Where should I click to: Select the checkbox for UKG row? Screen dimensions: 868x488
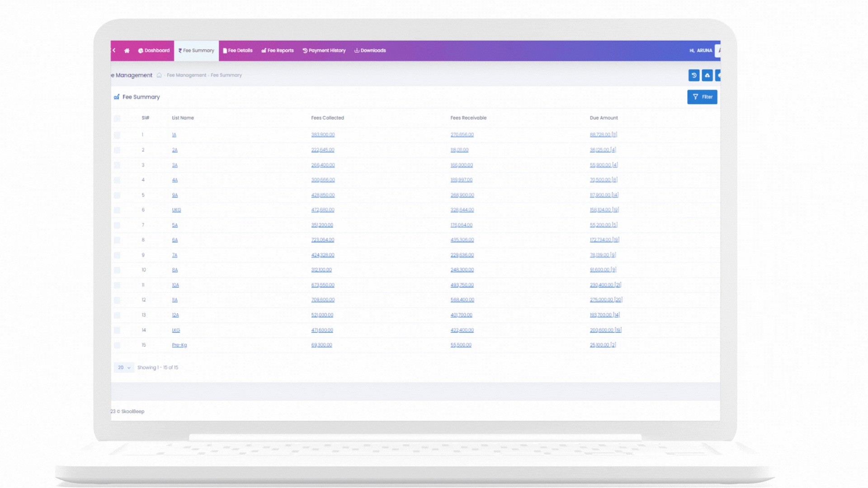tap(117, 210)
